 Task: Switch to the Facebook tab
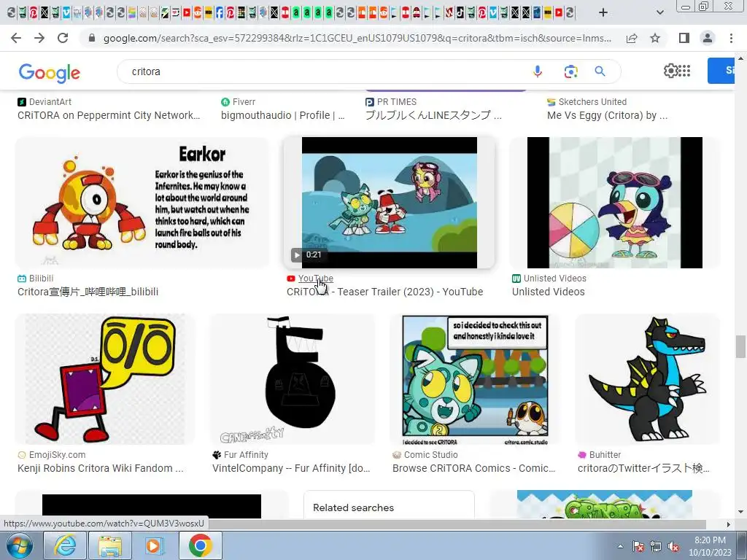point(219,12)
